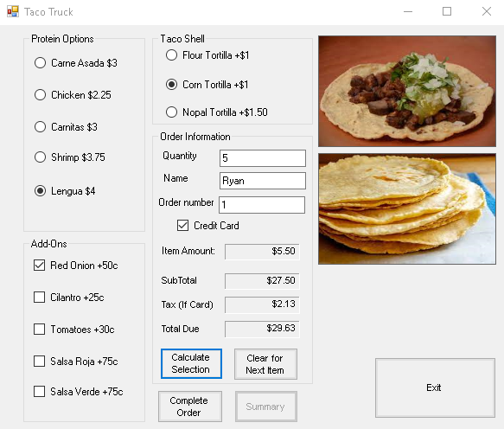Toggle the Credit Card checkbox

[x=208, y=226]
